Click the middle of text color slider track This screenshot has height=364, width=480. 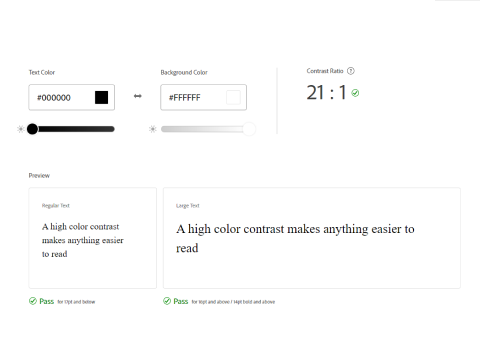[x=72, y=129]
